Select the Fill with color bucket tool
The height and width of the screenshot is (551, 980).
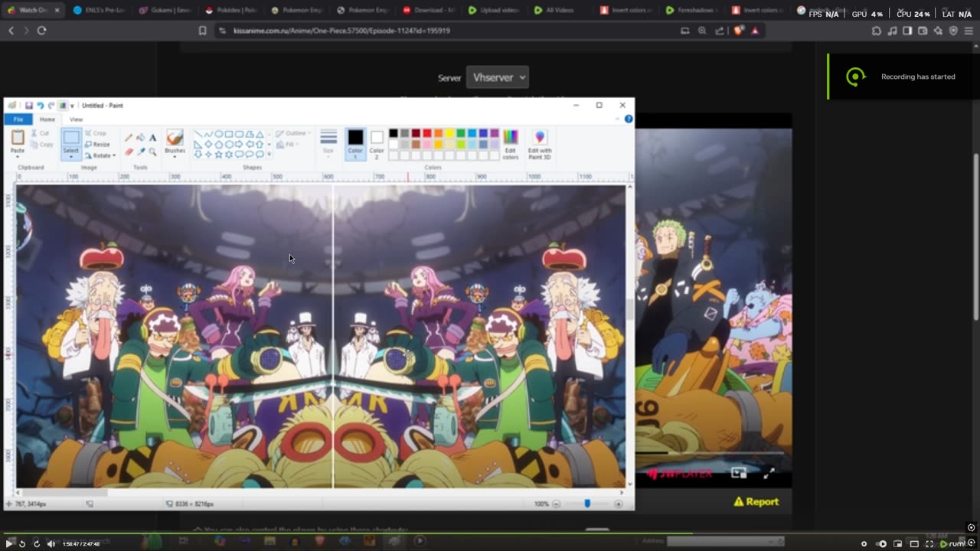[x=140, y=138]
